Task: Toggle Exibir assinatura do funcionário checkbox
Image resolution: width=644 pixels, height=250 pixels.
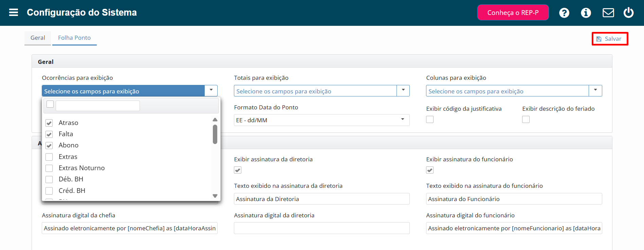Action: coord(430,170)
